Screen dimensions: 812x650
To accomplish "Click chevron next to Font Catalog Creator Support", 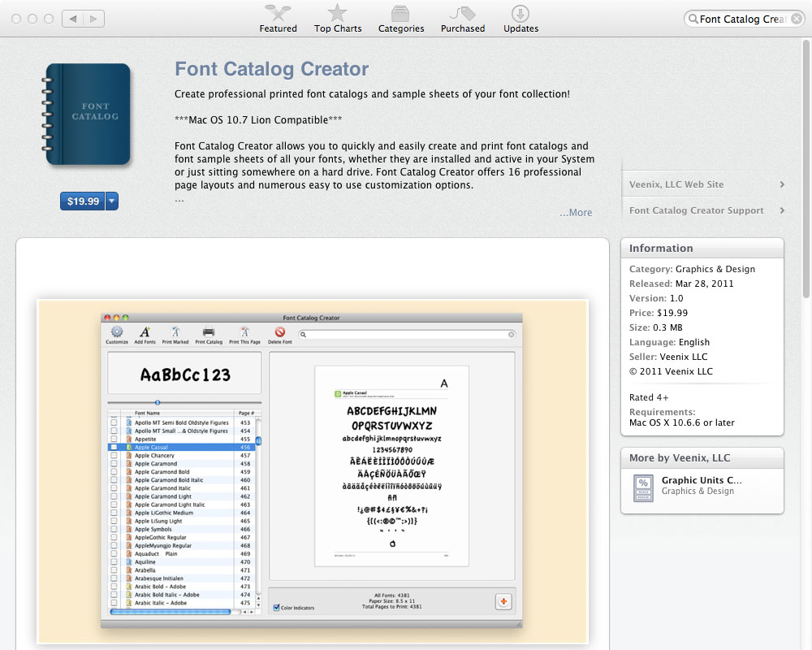I will click(x=782, y=210).
